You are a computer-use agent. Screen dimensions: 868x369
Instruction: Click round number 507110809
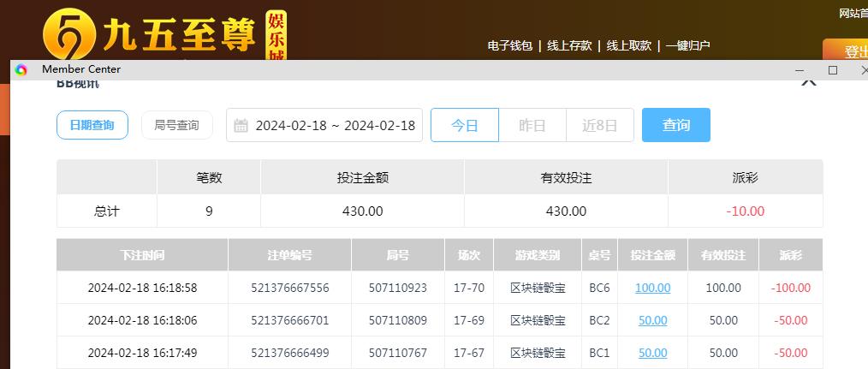tap(398, 321)
